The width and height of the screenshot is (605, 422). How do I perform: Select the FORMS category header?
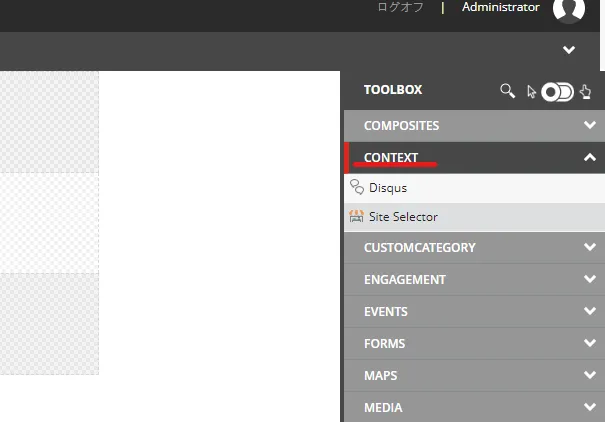point(474,344)
